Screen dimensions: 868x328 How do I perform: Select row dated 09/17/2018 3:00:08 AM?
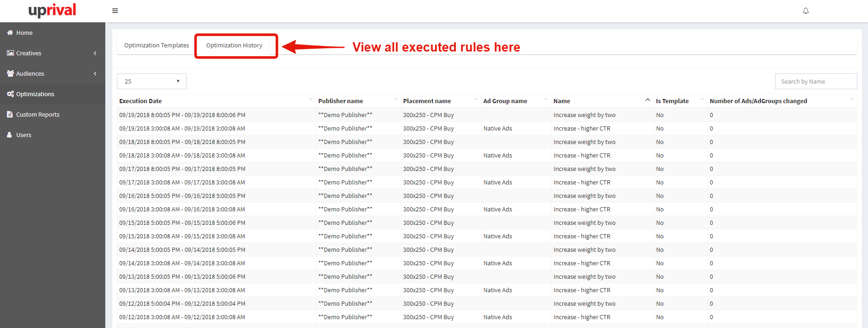487,182
